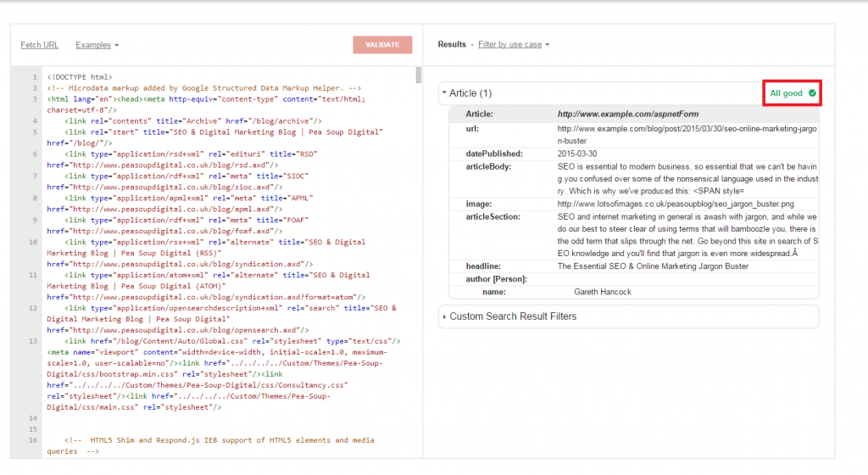868x475 pixels.
Task: Click the Fetch URL link
Action: pos(39,44)
